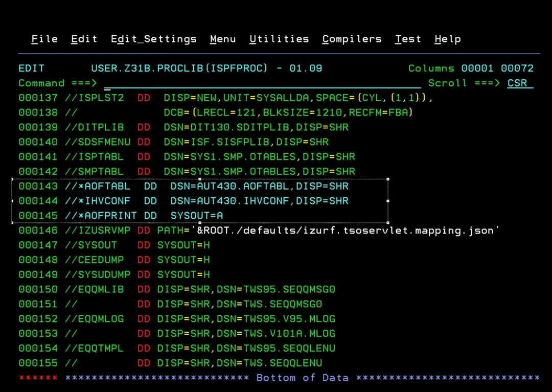The height and width of the screenshot is (392, 552).
Task: Click the //EQQMLOG DD name
Action: point(95,319)
